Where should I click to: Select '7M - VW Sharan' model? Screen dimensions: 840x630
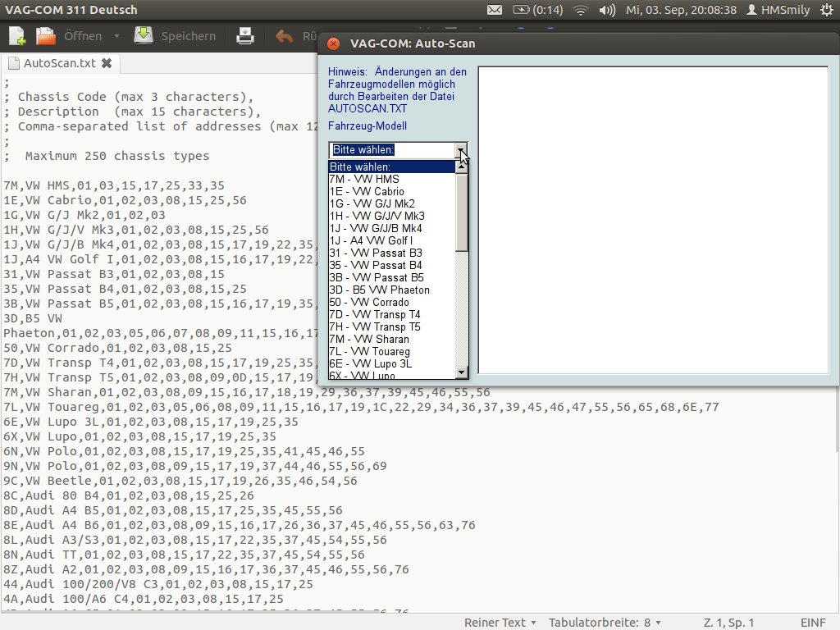(x=391, y=339)
